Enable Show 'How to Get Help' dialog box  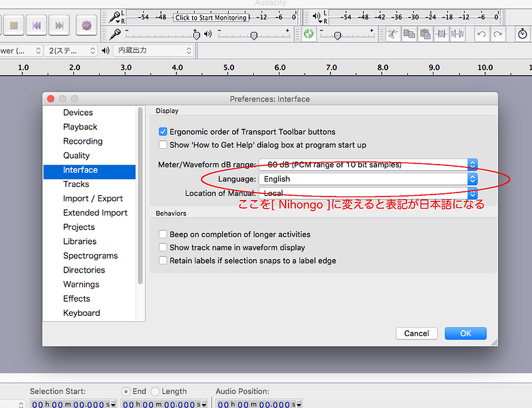[x=163, y=145]
